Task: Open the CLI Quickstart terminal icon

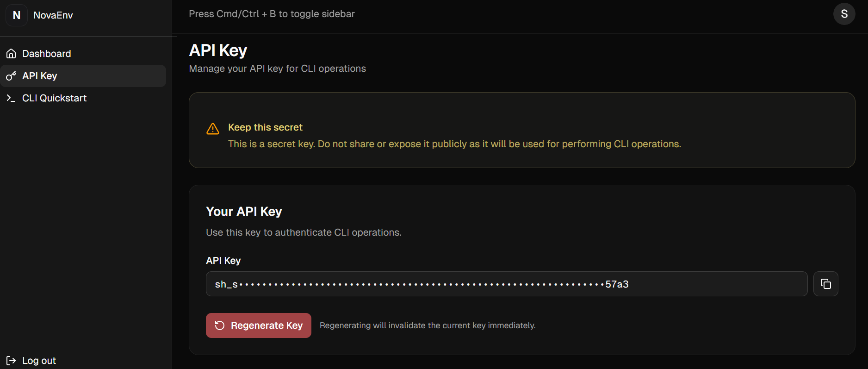Action: 11,98
